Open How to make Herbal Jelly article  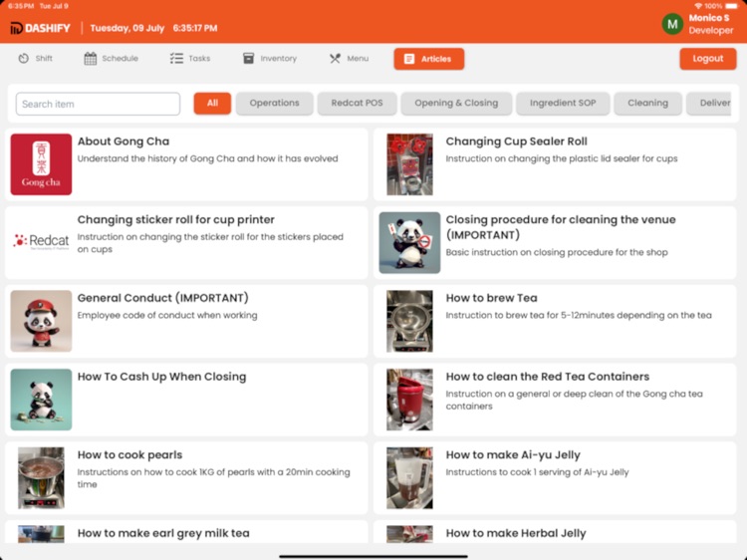(x=555, y=532)
